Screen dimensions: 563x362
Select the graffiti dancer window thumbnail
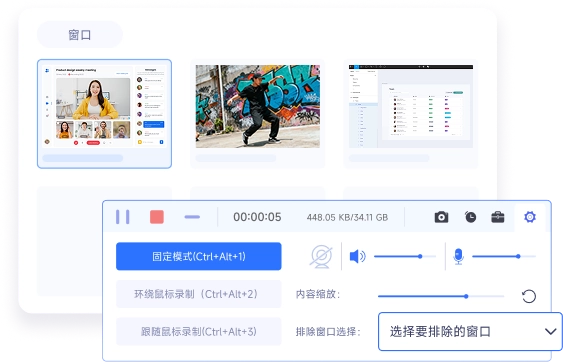point(257,113)
